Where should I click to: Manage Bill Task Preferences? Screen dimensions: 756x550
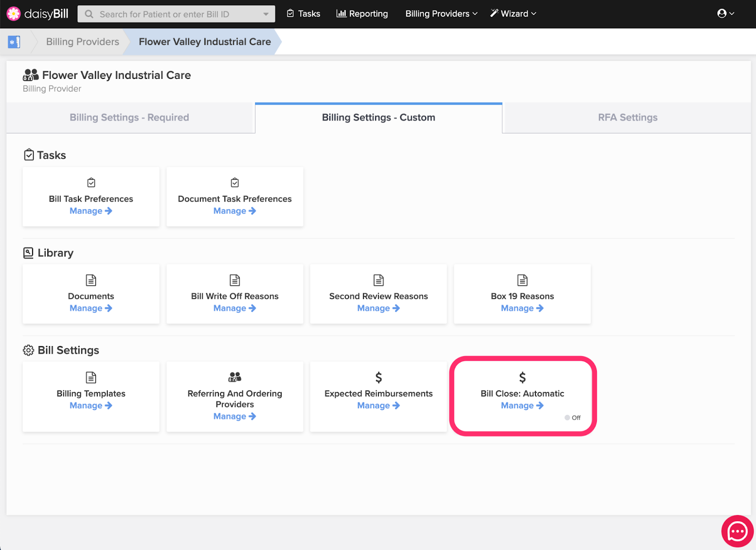91,211
